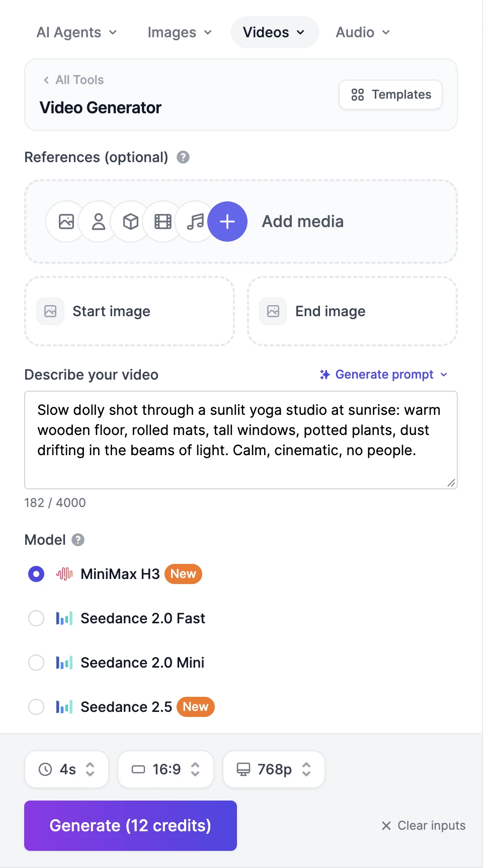Click the Seedance 2.0 Mini bars logo
This screenshot has width=491, height=868.
click(64, 663)
